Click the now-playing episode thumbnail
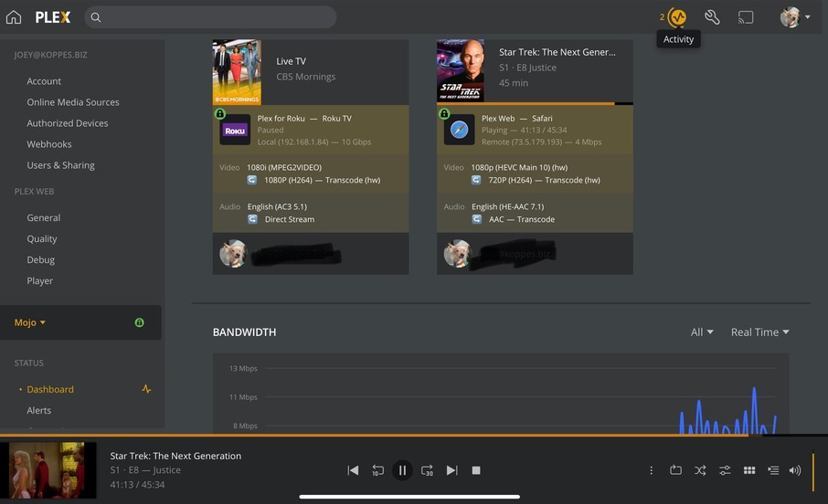828x504 pixels. (x=48, y=470)
